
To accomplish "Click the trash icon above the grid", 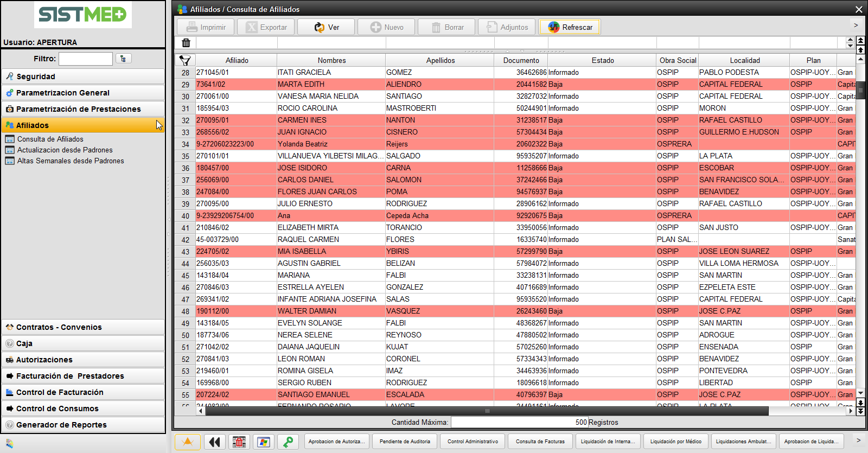I will click(186, 43).
